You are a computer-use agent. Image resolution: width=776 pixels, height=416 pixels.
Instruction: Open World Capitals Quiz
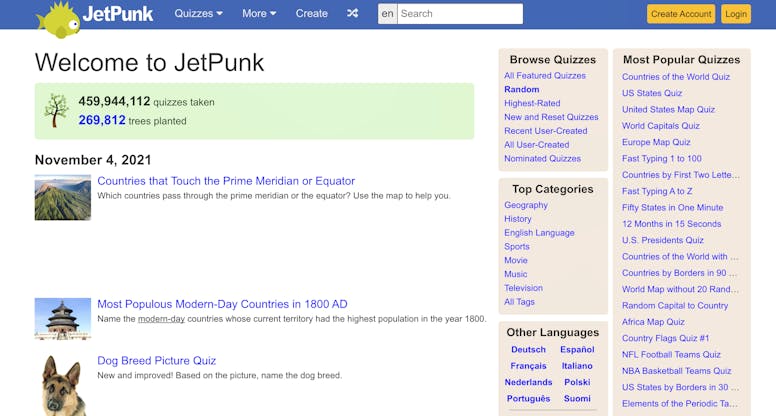click(661, 126)
